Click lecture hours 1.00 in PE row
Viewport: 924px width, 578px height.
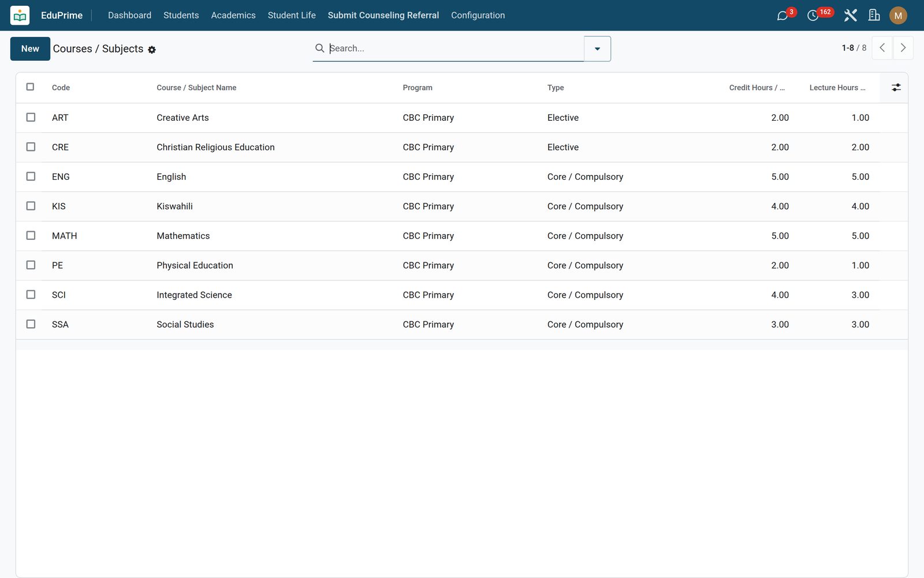[860, 265]
